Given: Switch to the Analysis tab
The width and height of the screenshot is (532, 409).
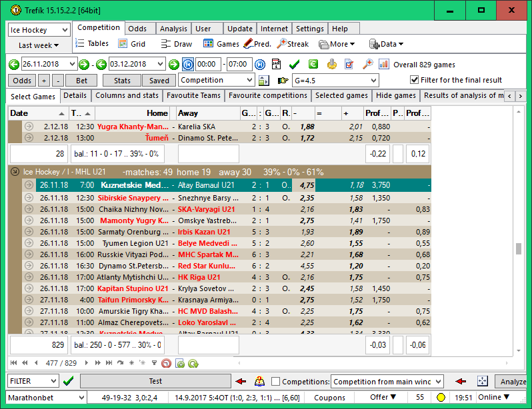Looking at the screenshot, I should pos(173,29).
